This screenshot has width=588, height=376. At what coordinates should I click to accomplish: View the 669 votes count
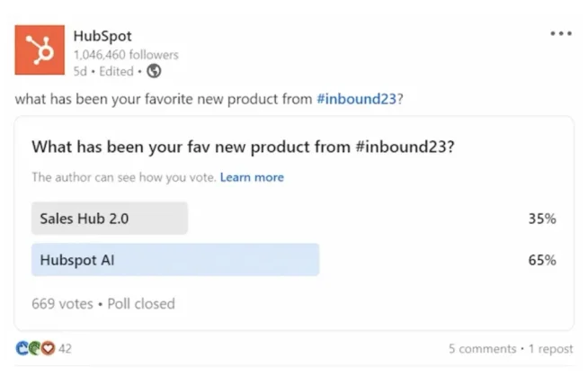pyautogui.click(x=62, y=303)
